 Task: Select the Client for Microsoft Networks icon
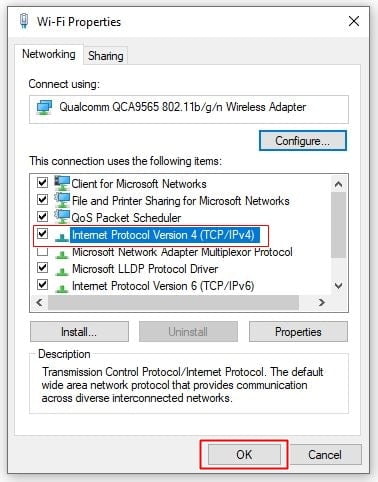point(62,183)
